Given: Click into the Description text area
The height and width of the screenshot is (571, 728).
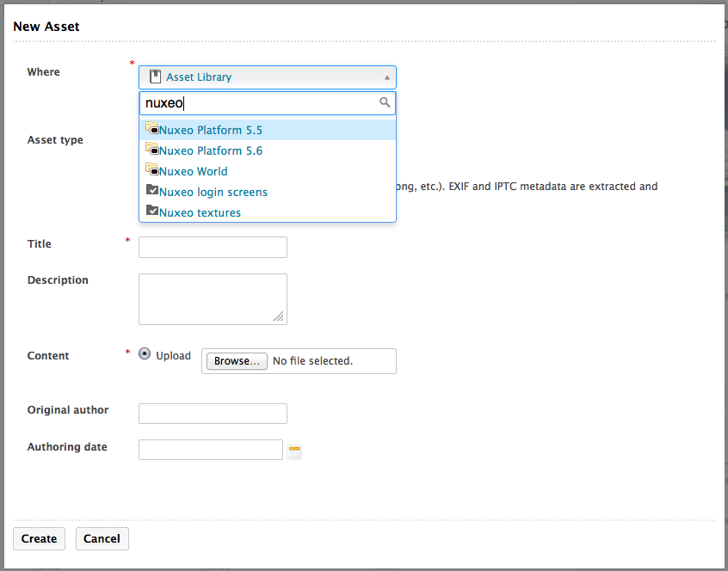Looking at the screenshot, I should pos(213,299).
